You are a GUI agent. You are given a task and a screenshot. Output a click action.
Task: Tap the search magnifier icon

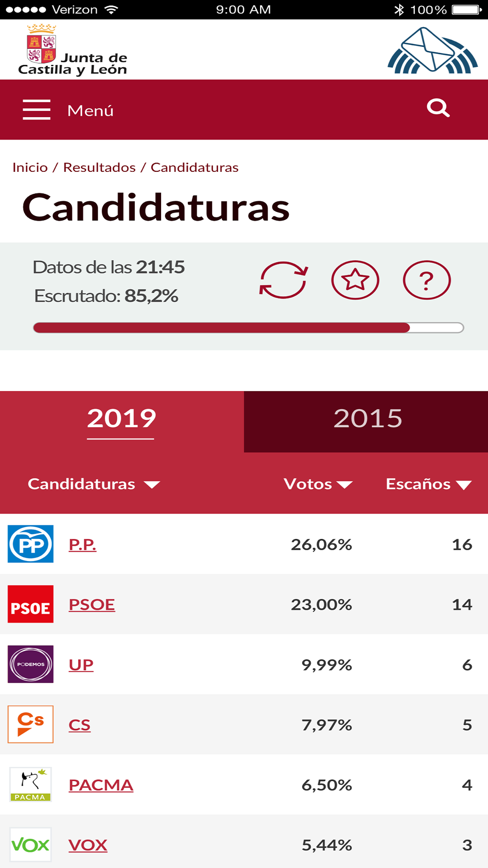tap(438, 108)
